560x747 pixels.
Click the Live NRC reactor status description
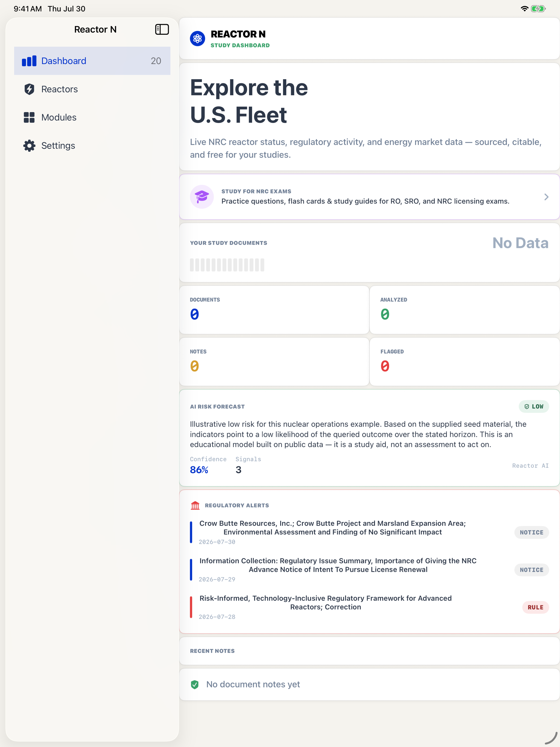(366, 148)
